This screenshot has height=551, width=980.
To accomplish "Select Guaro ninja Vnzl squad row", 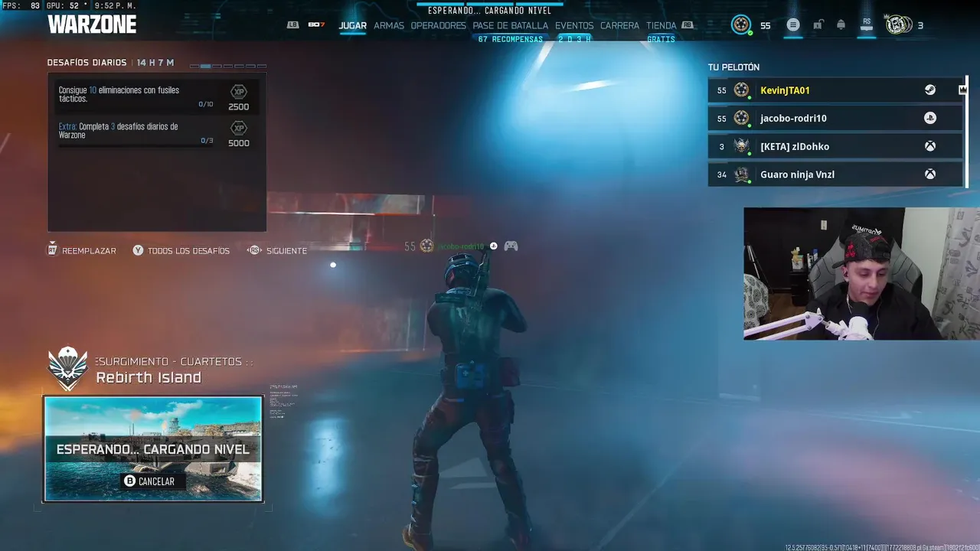I will click(835, 174).
